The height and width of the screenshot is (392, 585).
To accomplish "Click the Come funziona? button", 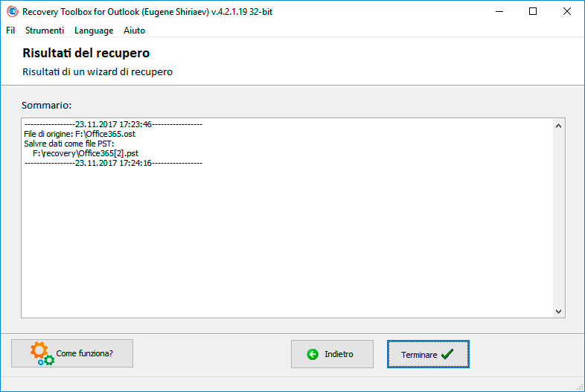I will [x=72, y=353].
